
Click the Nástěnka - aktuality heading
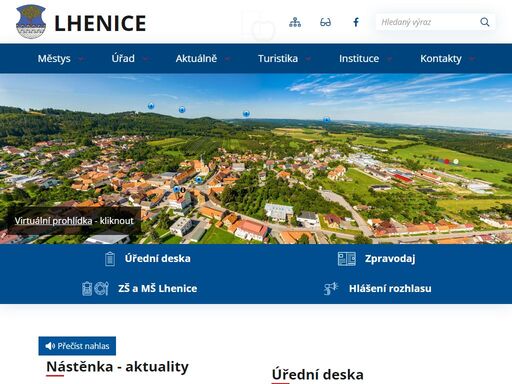click(117, 367)
